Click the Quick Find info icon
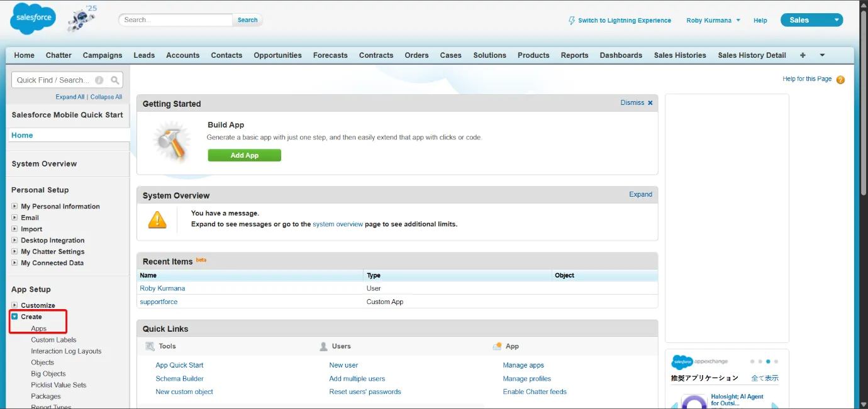 (99, 80)
